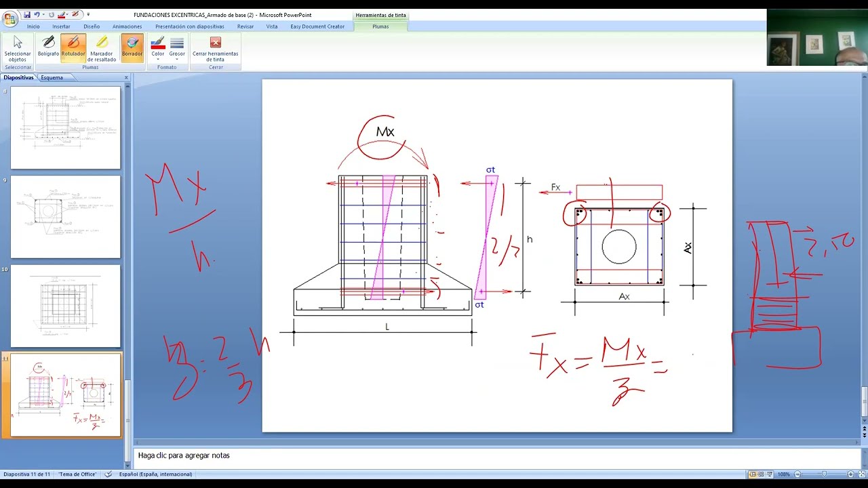Click the zoom slider handle

click(824, 474)
